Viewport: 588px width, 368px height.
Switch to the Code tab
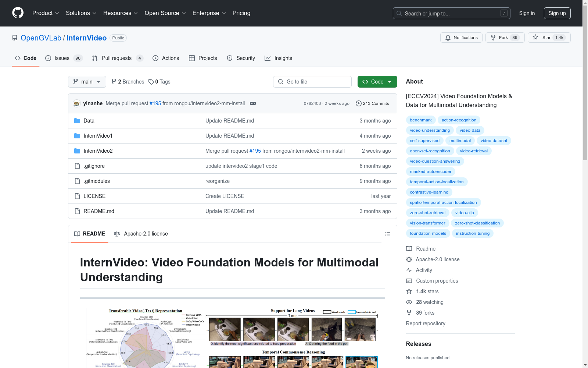click(x=25, y=58)
